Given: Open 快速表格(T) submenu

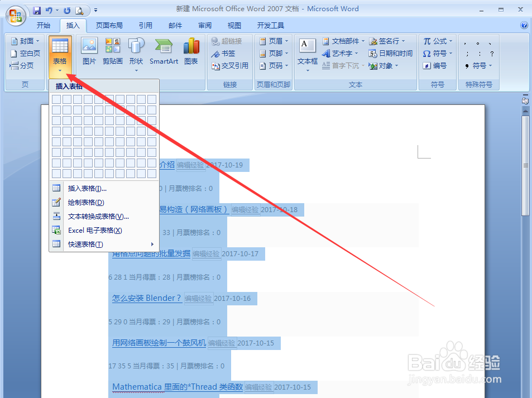Looking at the screenshot, I should tap(104, 244).
